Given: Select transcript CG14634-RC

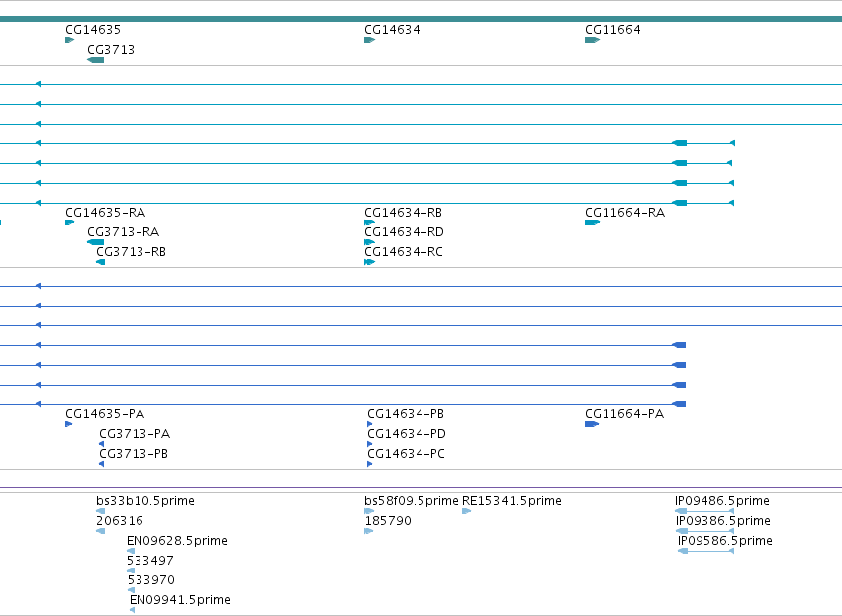Looking at the screenshot, I should coord(404,252).
